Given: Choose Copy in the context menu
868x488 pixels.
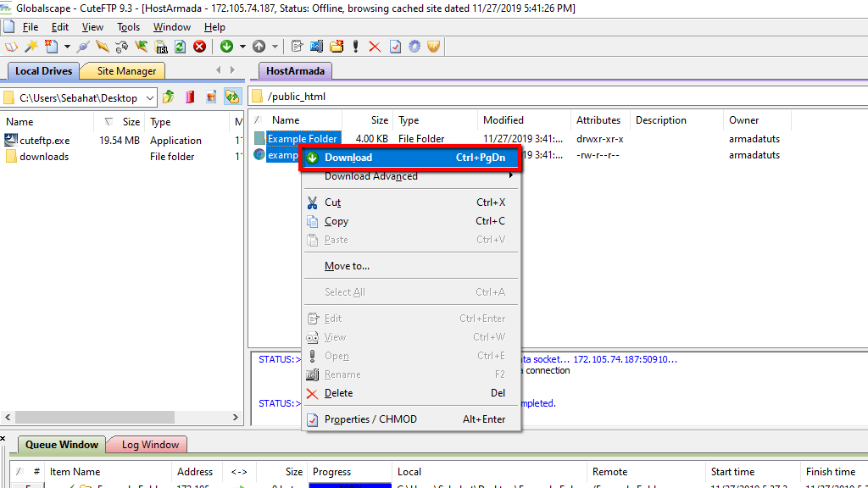Looking at the screenshot, I should tap(410, 221).
